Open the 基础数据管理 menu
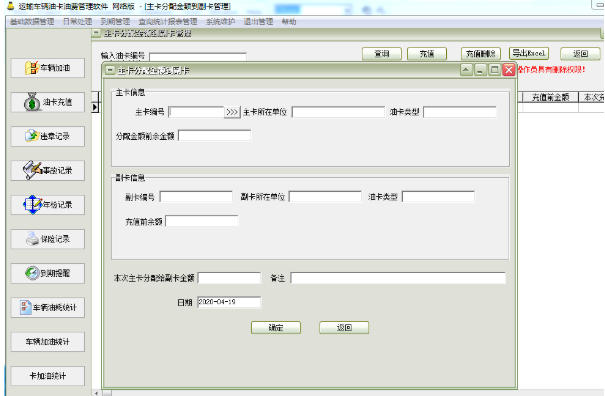The height and width of the screenshot is (396, 605). [x=32, y=22]
